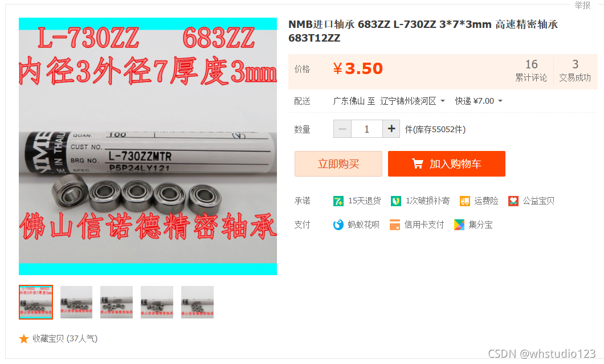The height and width of the screenshot is (364, 604).
Task: Increase quantity with the plus button
Action: (391, 129)
